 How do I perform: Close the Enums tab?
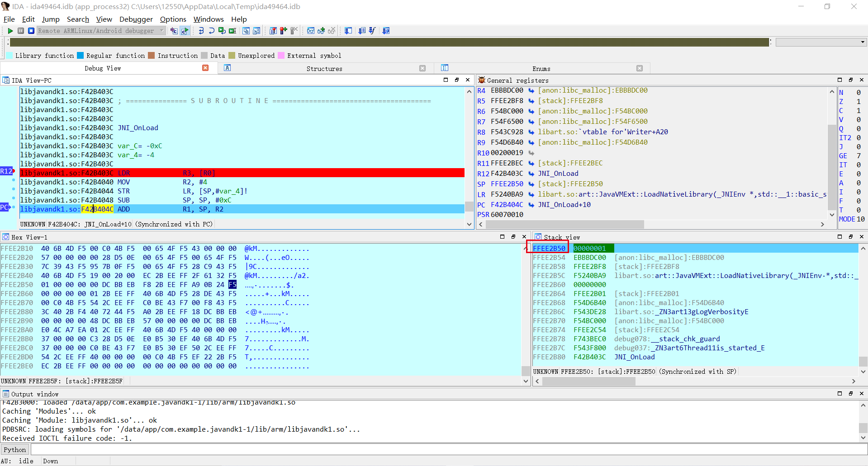[x=640, y=68]
